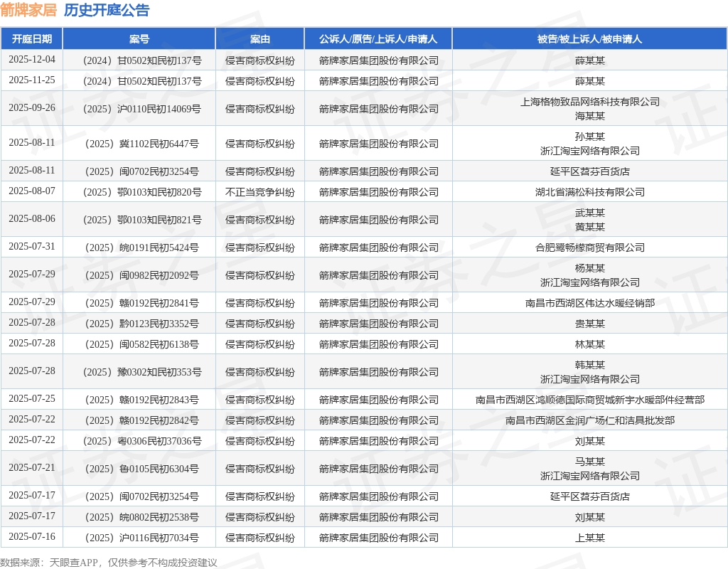
Task: Click the 箭牌家居 company name in title
Action: [28, 10]
